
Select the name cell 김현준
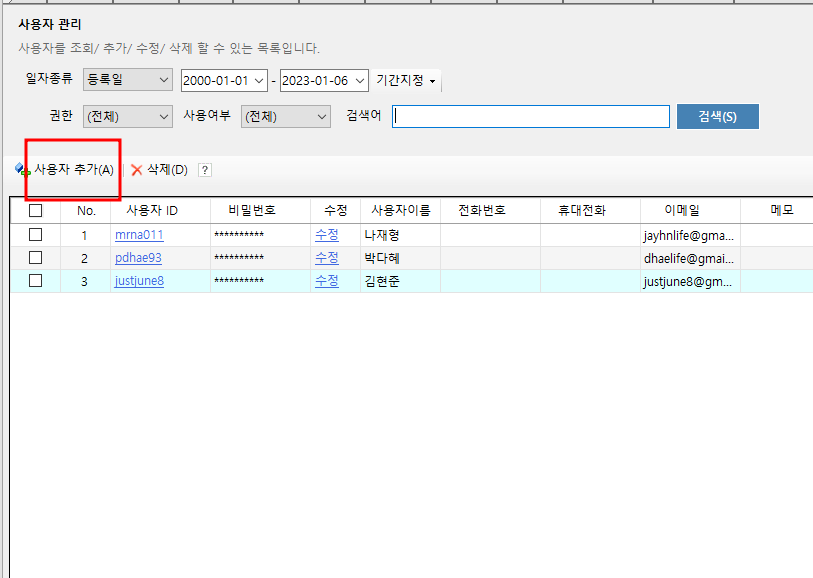pos(400,280)
